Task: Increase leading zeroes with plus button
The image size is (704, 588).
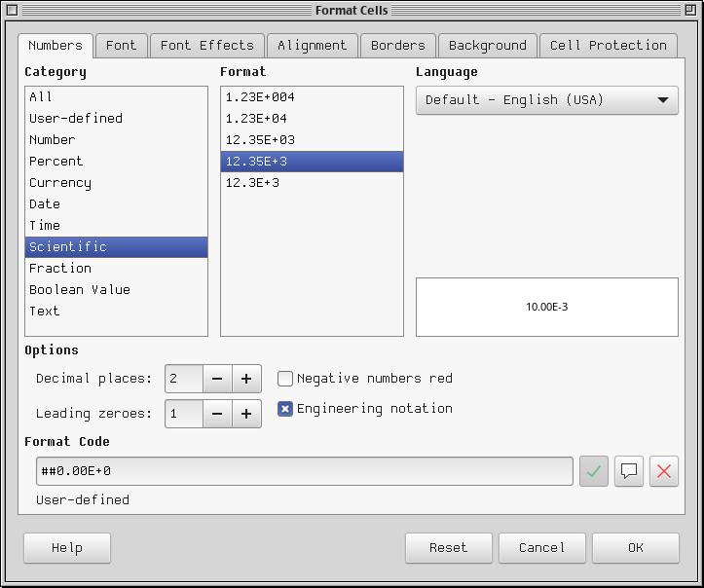Action: (246, 414)
